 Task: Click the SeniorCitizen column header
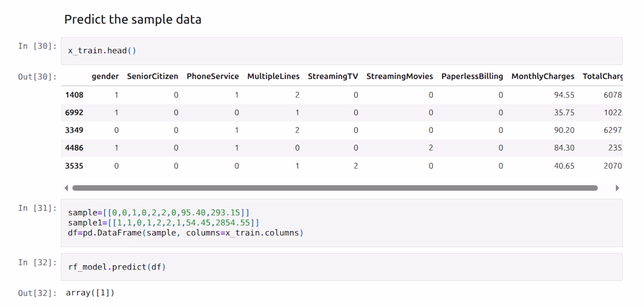coord(152,76)
